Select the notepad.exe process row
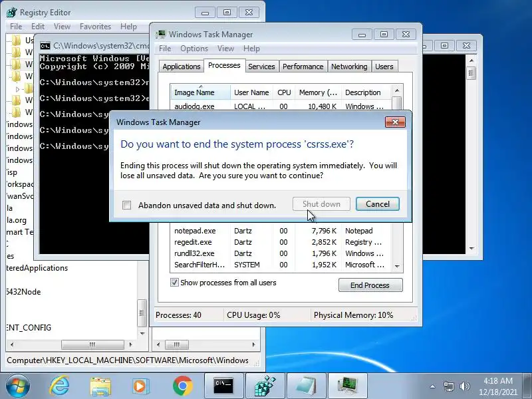532x399 pixels. coord(281,231)
